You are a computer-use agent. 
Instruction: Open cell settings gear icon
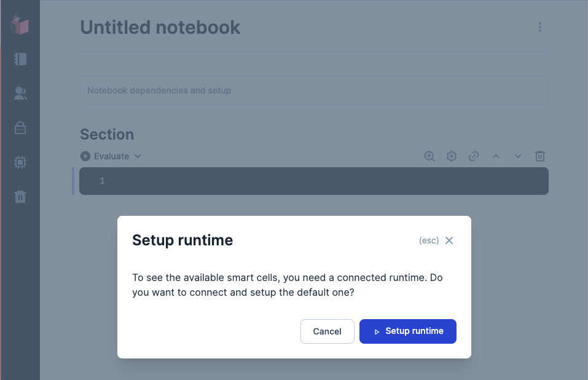tap(452, 156)
